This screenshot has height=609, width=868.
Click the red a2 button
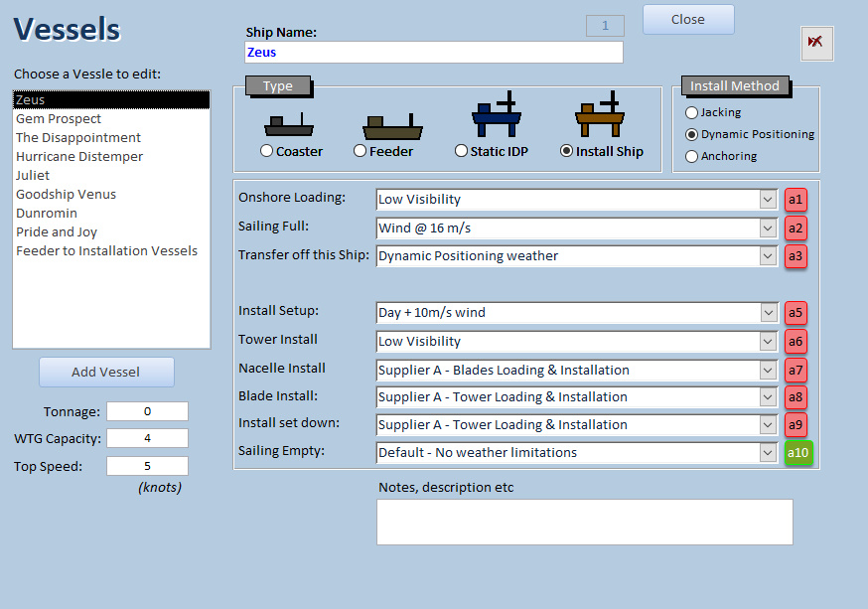coord(796,228)
